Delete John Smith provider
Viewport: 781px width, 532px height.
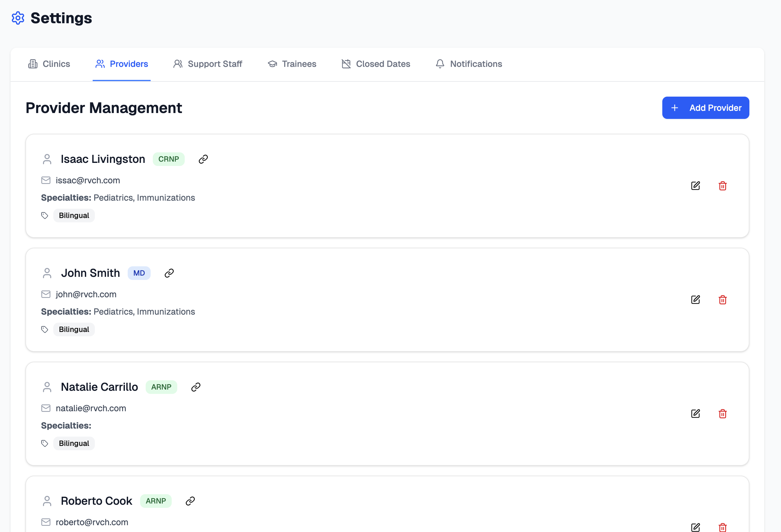point(722,299)
